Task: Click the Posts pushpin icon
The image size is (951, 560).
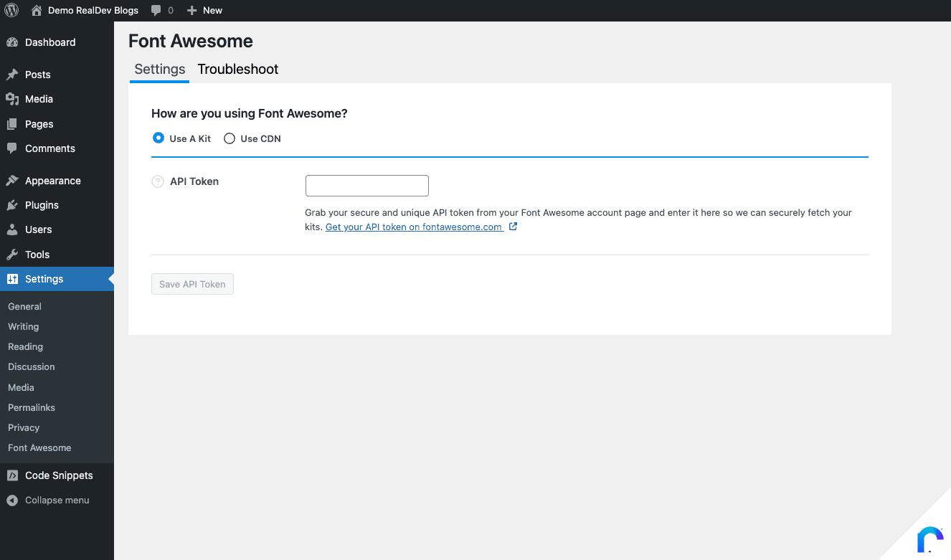Action: (12, 75)
